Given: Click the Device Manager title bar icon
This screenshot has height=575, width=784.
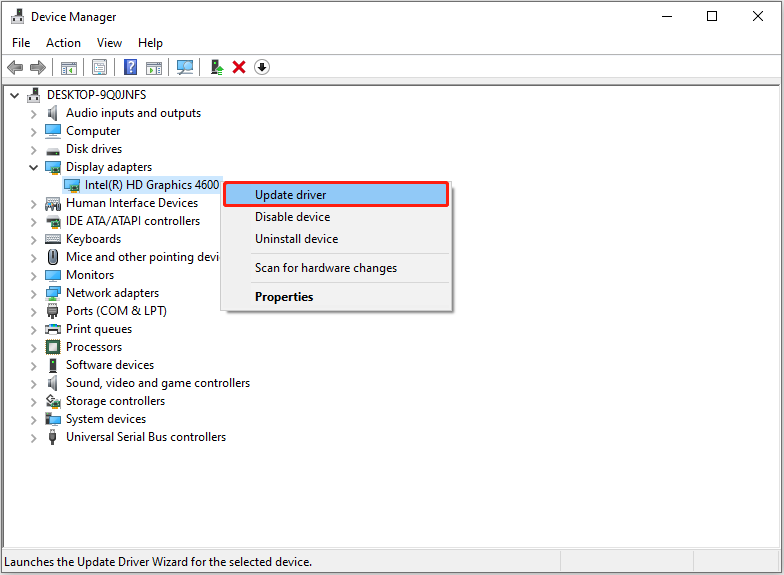Looking at the screenshot, I should (x=18, y=16).
